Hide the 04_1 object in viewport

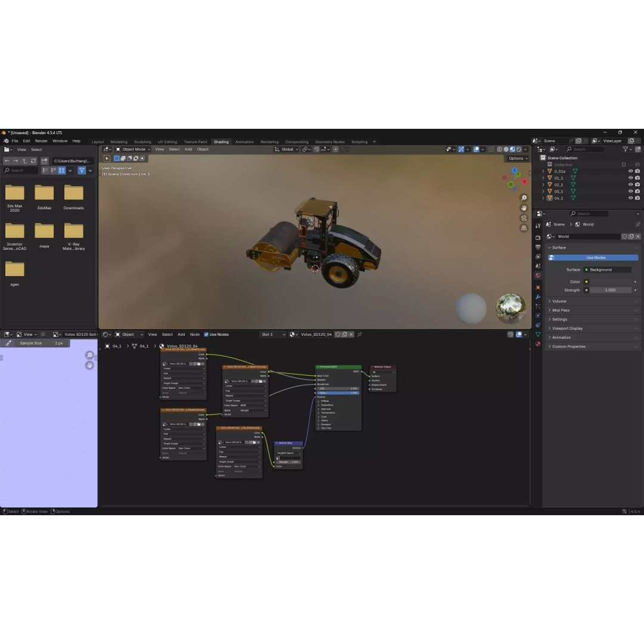[x=630, y=198]
